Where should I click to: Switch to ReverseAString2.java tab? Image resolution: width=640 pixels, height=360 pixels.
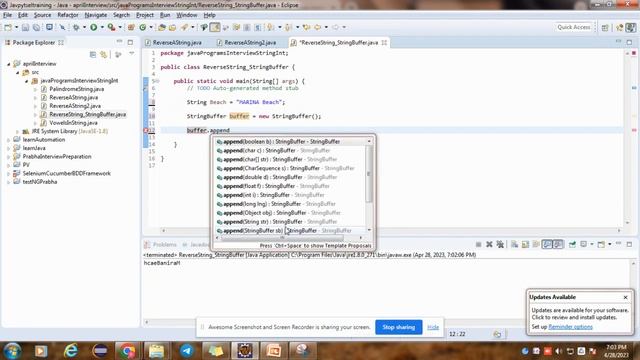point(250,42)
